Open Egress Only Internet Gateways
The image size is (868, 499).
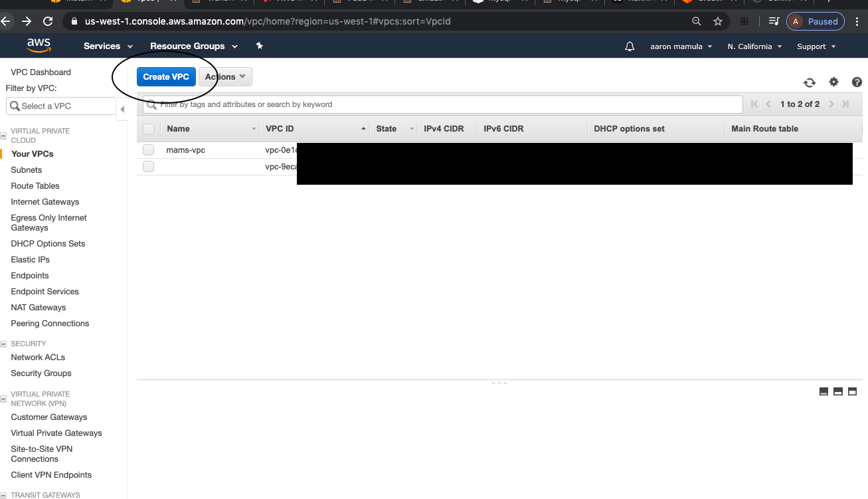pos(48,223)
